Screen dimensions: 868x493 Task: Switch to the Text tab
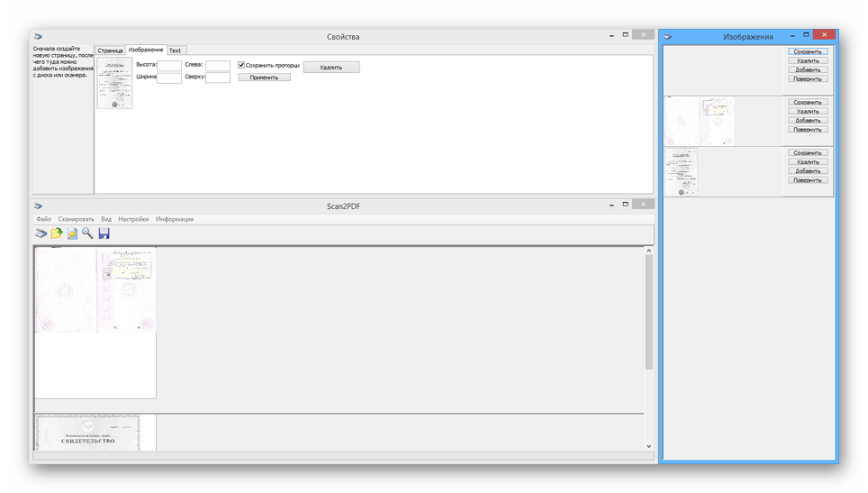175,50
